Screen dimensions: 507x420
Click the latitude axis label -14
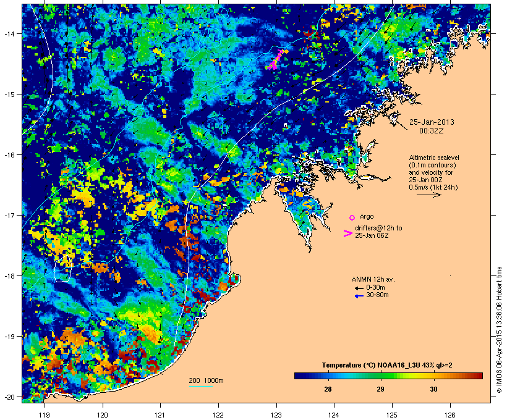[9, 33]
